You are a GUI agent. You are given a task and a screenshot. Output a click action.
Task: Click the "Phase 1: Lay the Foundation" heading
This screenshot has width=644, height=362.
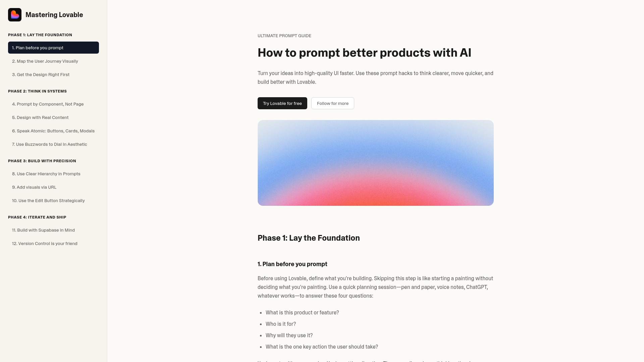(308, 238)
